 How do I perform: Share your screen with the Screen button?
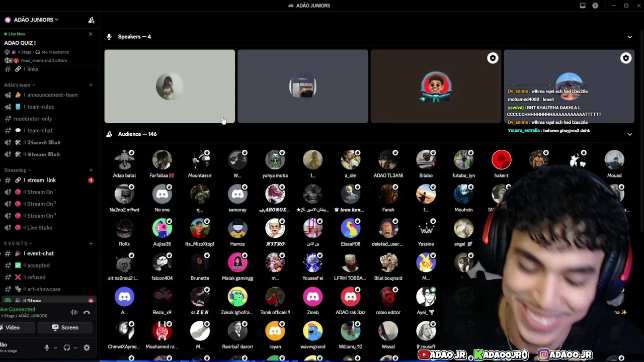click(65, 328)
